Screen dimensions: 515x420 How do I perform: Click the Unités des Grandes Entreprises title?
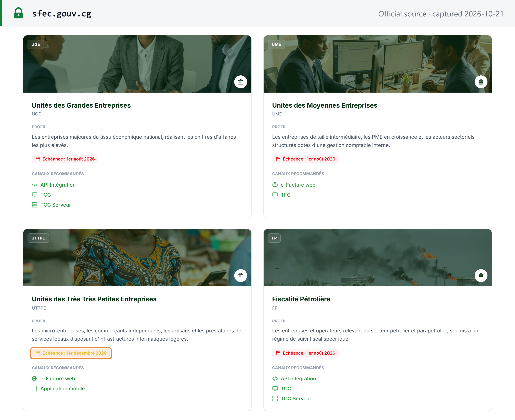click(x=81, y=105)
